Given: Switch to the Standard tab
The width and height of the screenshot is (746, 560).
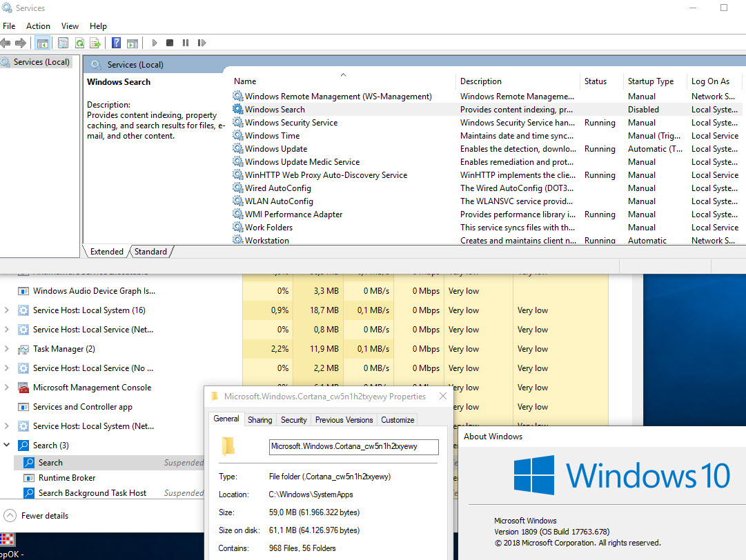Looking at the screenshot, I should point(150,252).
